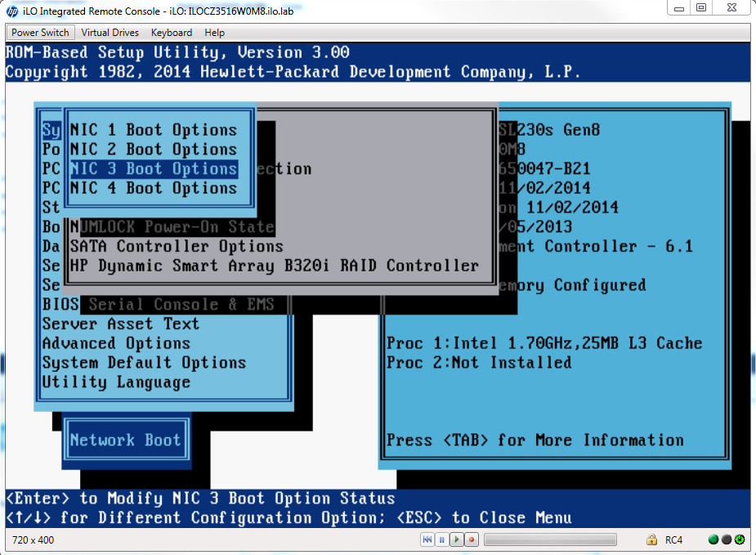
Task: Select Utility Language menu item
Action: [116, 382]
